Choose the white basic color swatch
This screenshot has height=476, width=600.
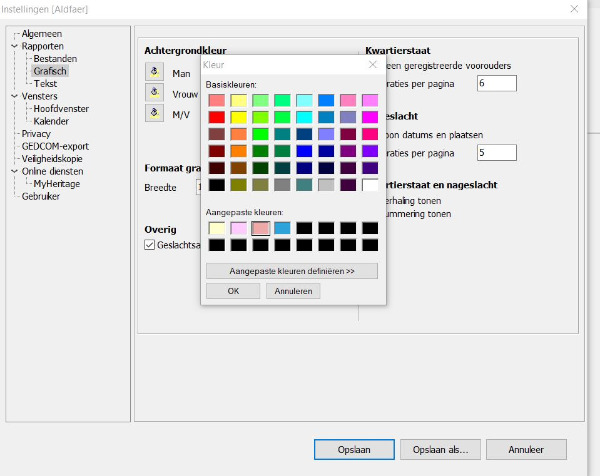[370, 185]
